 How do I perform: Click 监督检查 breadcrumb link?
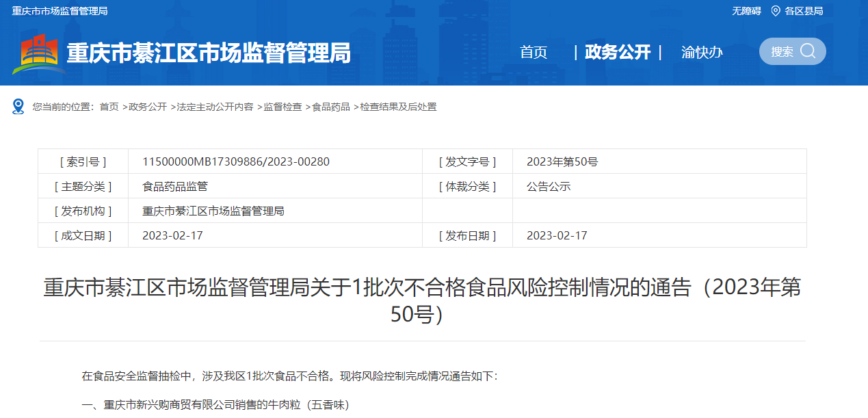pyautogui.click(x=282, y=107)
